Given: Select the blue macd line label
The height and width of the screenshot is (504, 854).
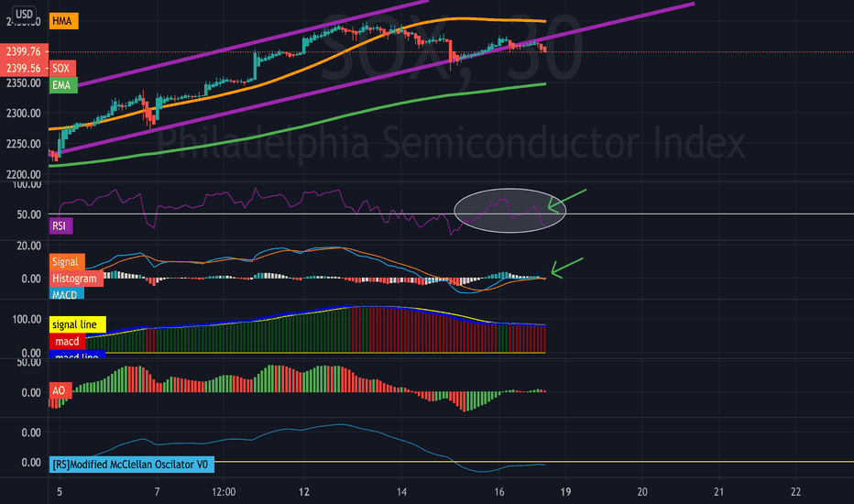Looking at the screenshot, I should pos(77,356).
